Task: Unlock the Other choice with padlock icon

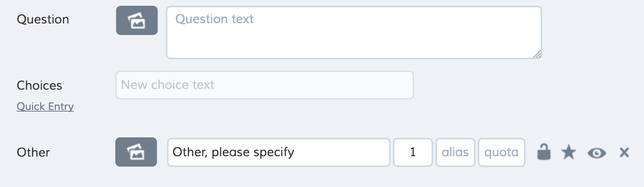Action: pyautogui.click(x=544, y=152)
